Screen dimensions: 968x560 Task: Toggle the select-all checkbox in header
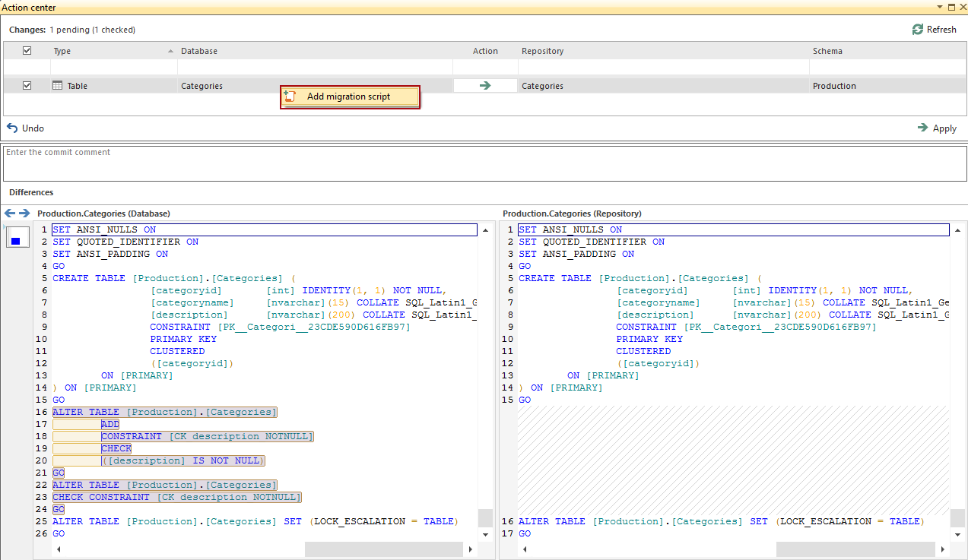pyautogui.click(x=27, y=51)
